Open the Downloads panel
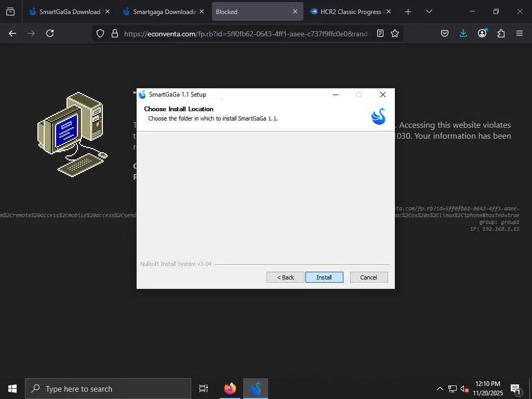 pos(463,33)
